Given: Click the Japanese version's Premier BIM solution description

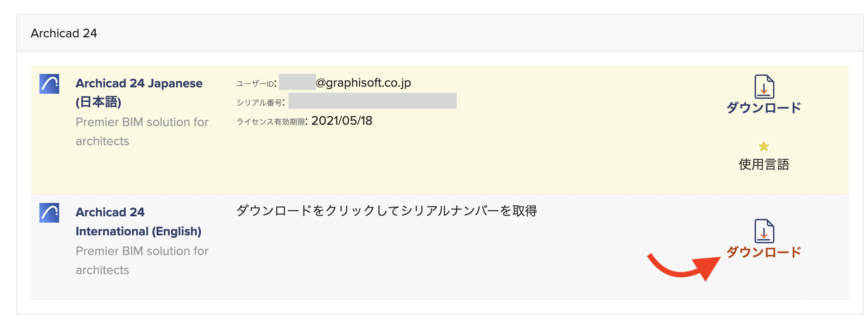Looking at the screenshot, I should pyautogui.click(x=142, y=131).
